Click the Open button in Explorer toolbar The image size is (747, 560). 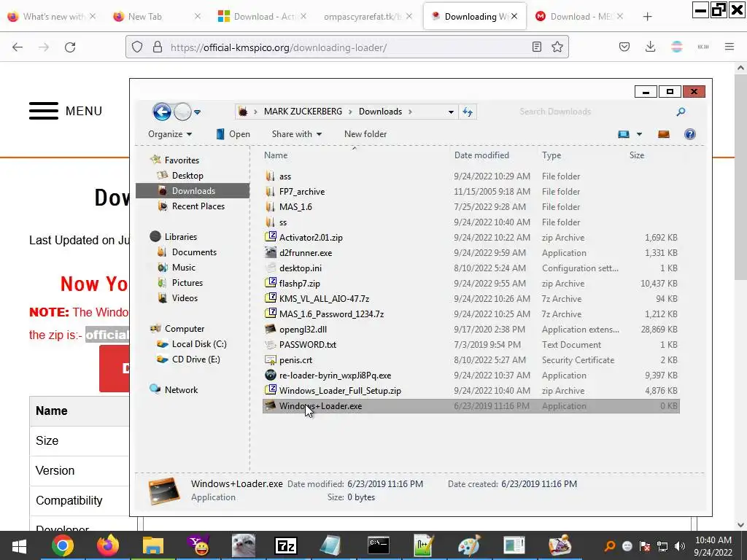click(233, 134)
